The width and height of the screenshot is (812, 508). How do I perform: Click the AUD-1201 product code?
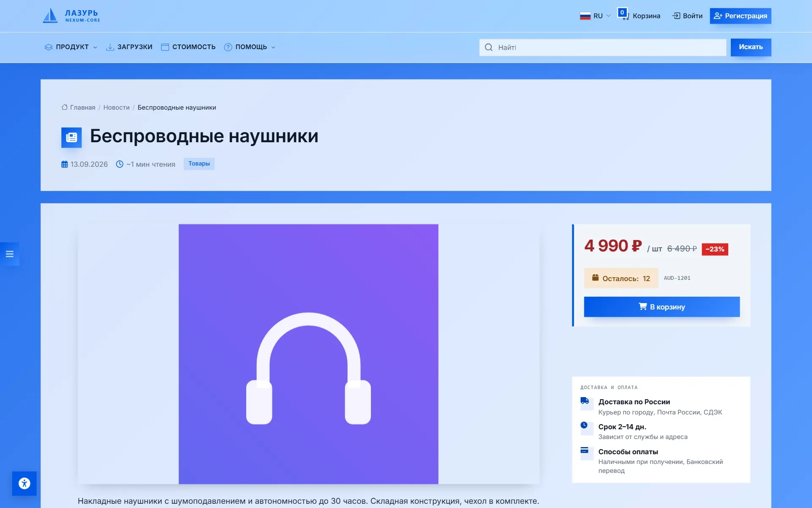677,278
